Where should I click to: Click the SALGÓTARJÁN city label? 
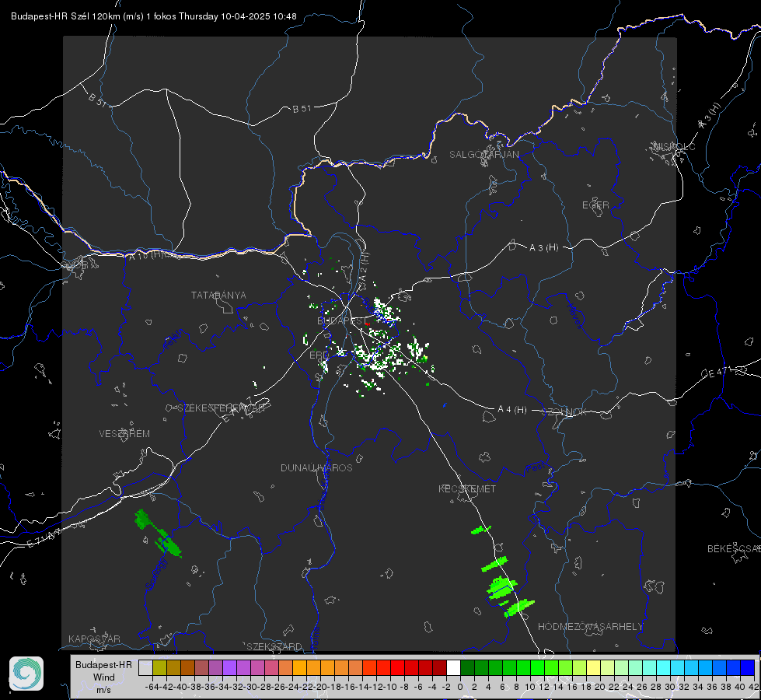tap(483, 155)
